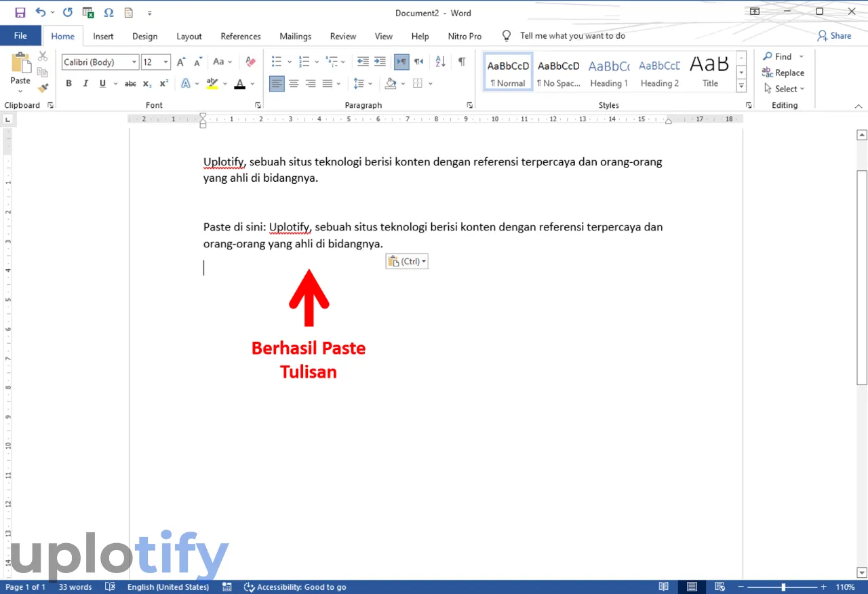
Task: Apply the Title style
Action: point(710,73)
